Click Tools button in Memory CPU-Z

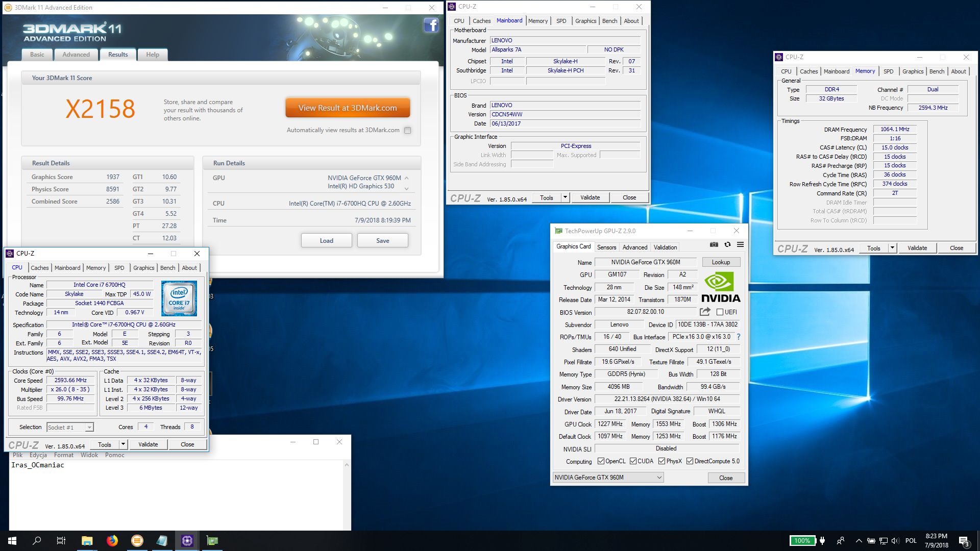874,248
